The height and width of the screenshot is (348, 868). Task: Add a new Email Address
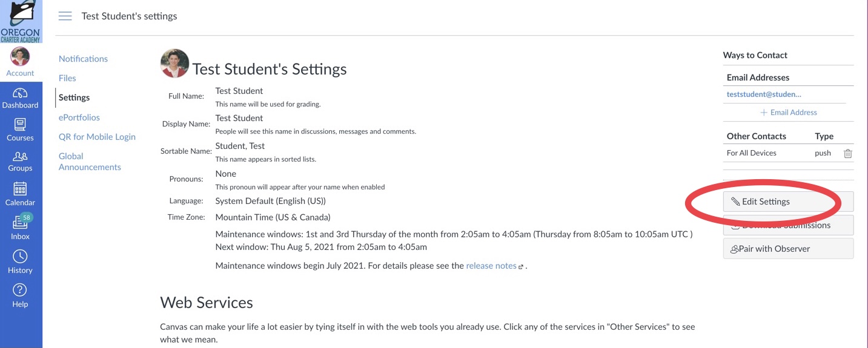point(789,113)
